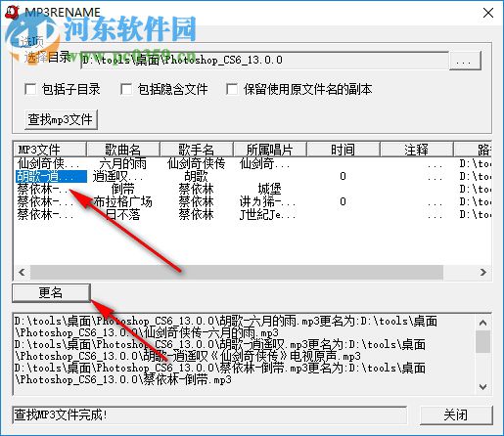
Task: Click the 查找mp3文件 button
Action: click(x=61, y=119)
